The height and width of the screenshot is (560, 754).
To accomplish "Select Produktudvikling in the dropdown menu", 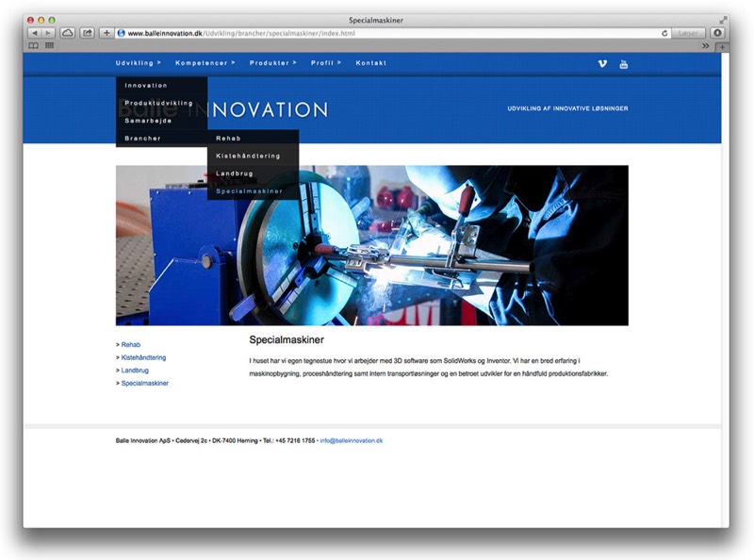I will (x=161, y=103).
